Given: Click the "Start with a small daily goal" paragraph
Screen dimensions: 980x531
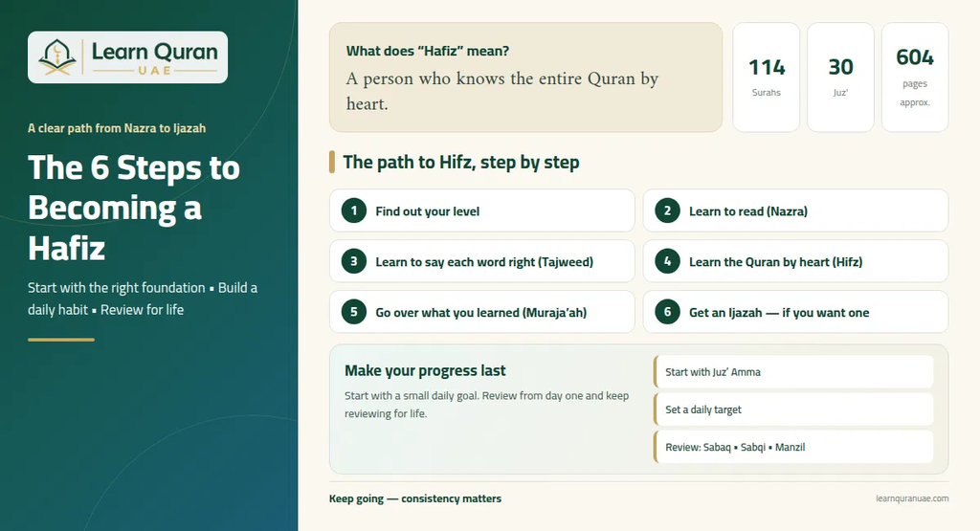Looking at the screenshot, I should click(x=487, y=404).
